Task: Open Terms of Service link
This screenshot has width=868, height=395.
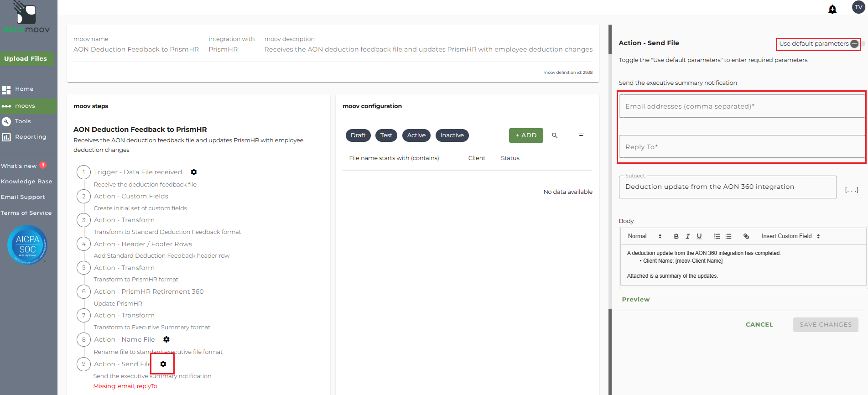Action: tap(26, 213)
